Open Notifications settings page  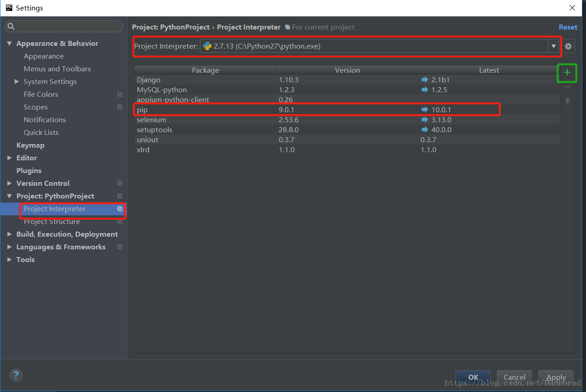click(45, 120)
